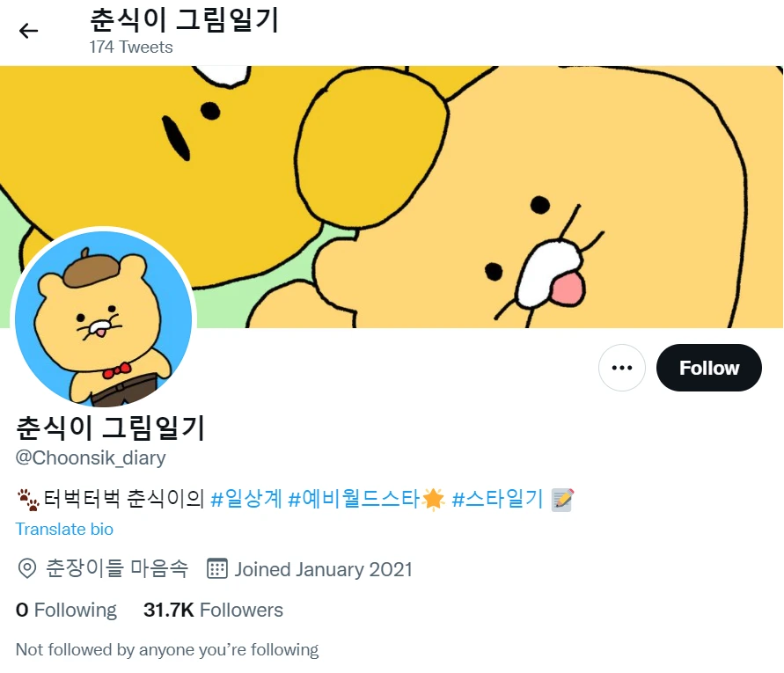Follow the Choonsik_diary account
The image size is (784, 673).
(708, 368)
